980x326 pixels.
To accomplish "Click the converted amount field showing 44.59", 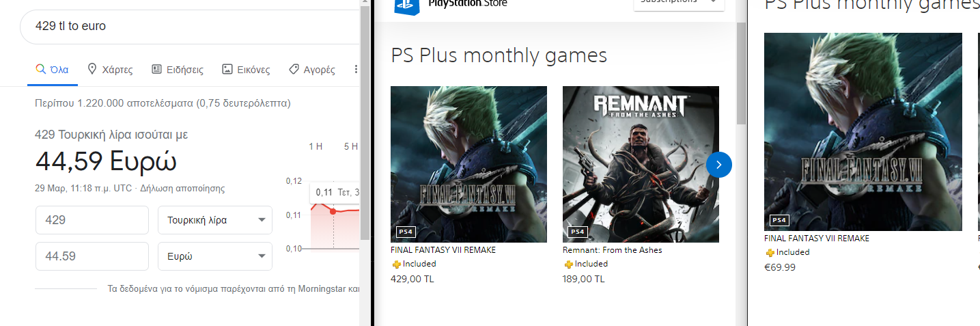I will point(92,256).
